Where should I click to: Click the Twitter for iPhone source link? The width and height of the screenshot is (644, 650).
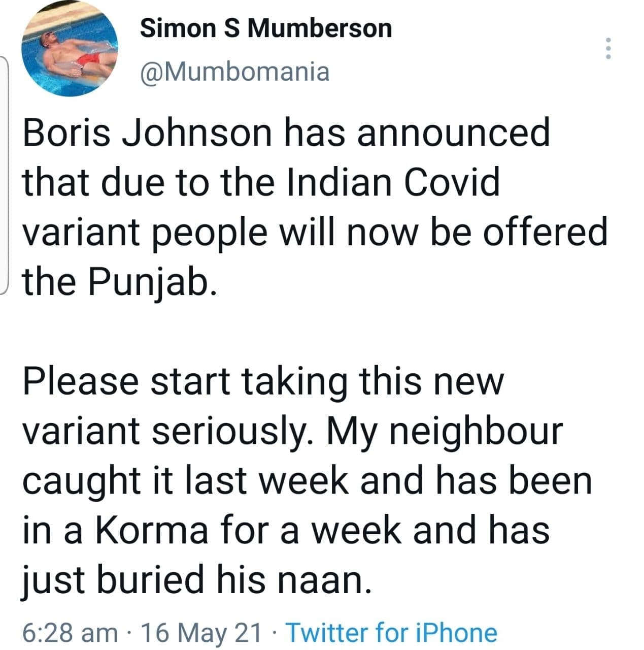(391, 633)
